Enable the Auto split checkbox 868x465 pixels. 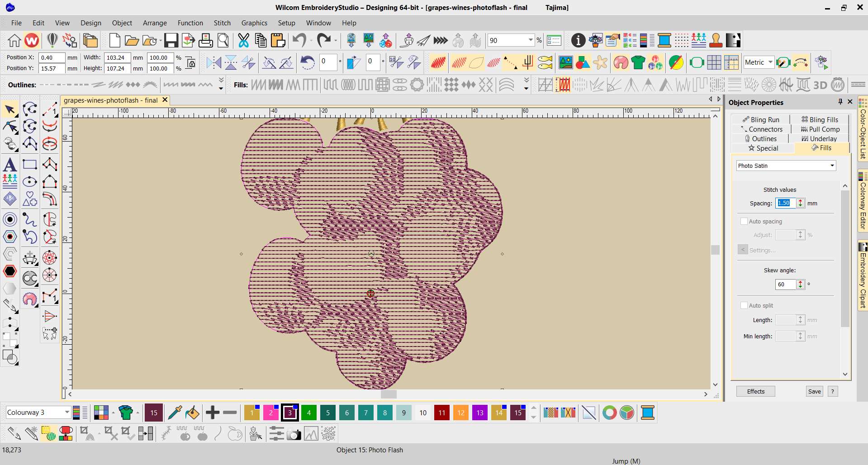tap(744, 305)
